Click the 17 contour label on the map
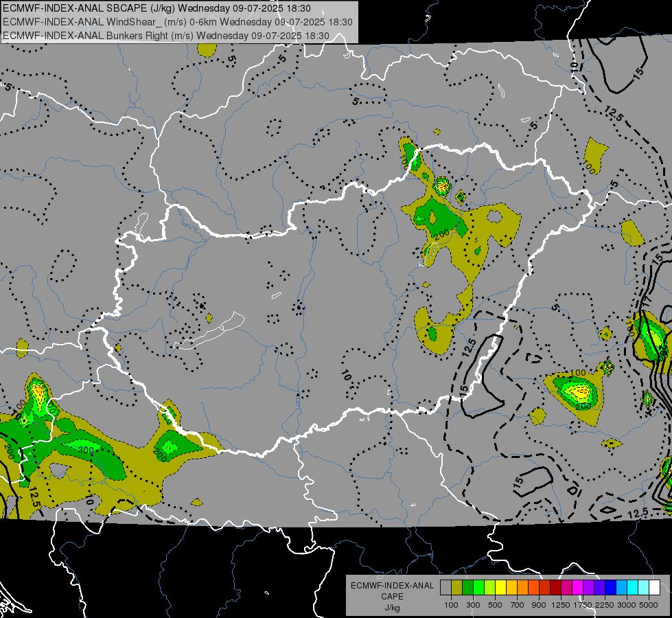The image size is (672, 618). tap(647, 301)
